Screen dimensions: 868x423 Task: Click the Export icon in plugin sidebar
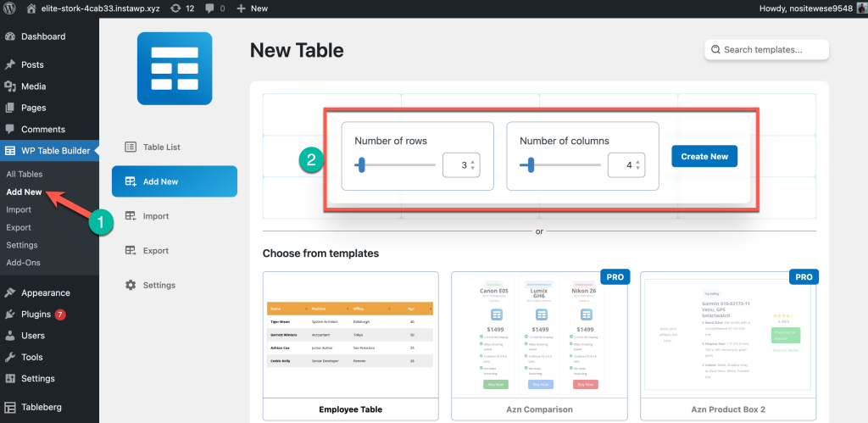pyautogui.click(x=131, y=251)
